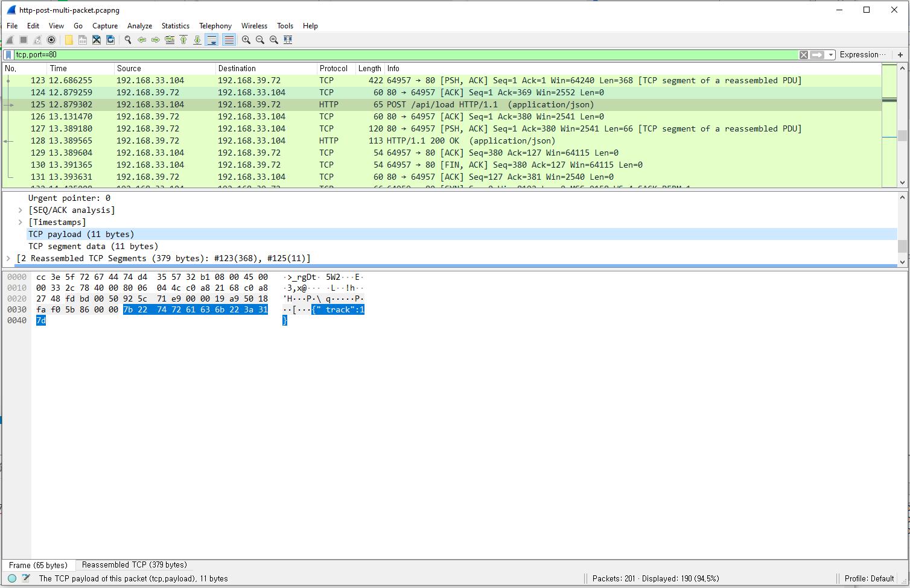Zoom in main window text
Image resolution: width=910 pixels, height=588 pixels.
pos(246,40)
